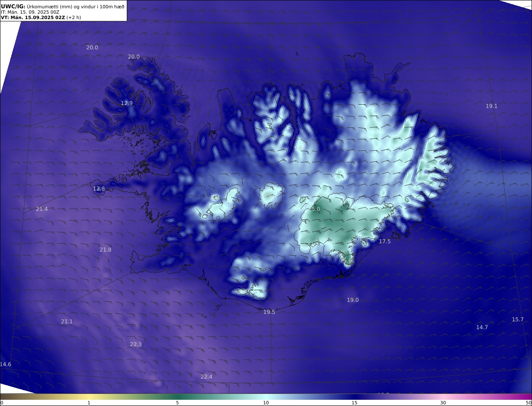
Task: Click the title line "UWC/IG: Úrkomumætti (mm) og vindur"
Action: point(62,6)
